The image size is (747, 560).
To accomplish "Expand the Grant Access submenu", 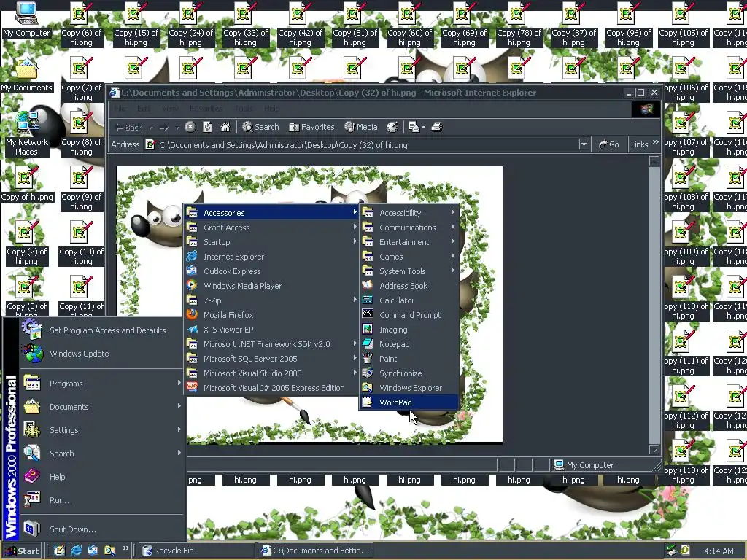I will 271,227.
